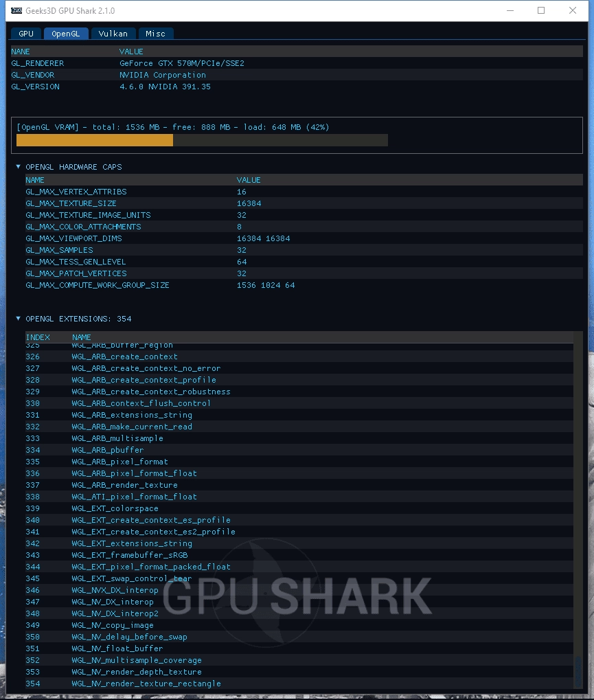Select WGL_ATI_pixel_format_float extension
Viewport: 594px width, 700px height.
[299, 497]
